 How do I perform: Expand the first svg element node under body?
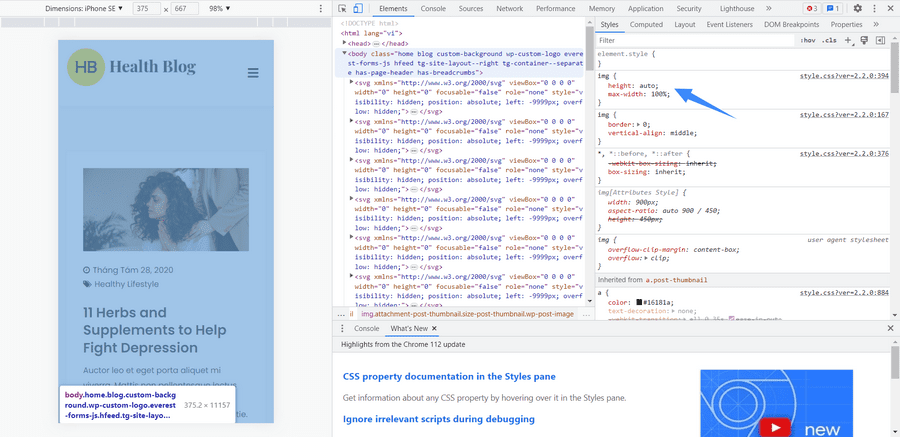coord(352,82)
